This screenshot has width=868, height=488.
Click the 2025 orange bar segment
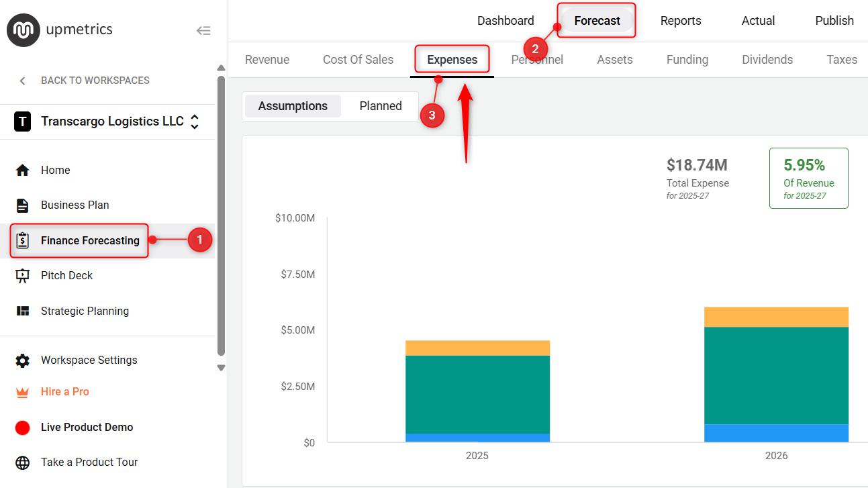click(477, 348)
